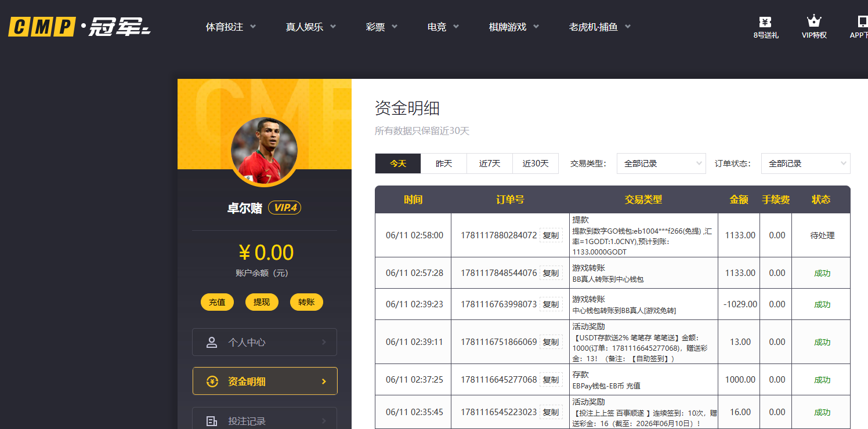
Task: Click the VIP.4 badge
Action: tap(284, 208)
